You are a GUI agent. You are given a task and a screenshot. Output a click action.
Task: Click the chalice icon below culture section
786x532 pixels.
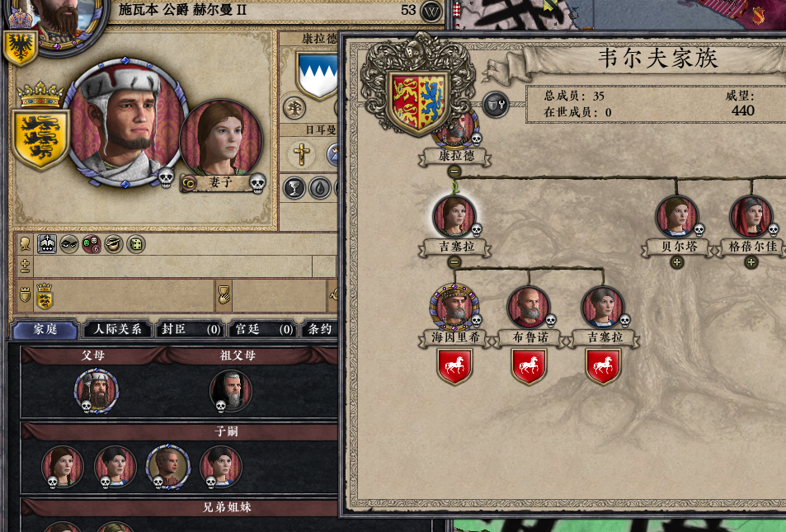(x=294, y=188)
